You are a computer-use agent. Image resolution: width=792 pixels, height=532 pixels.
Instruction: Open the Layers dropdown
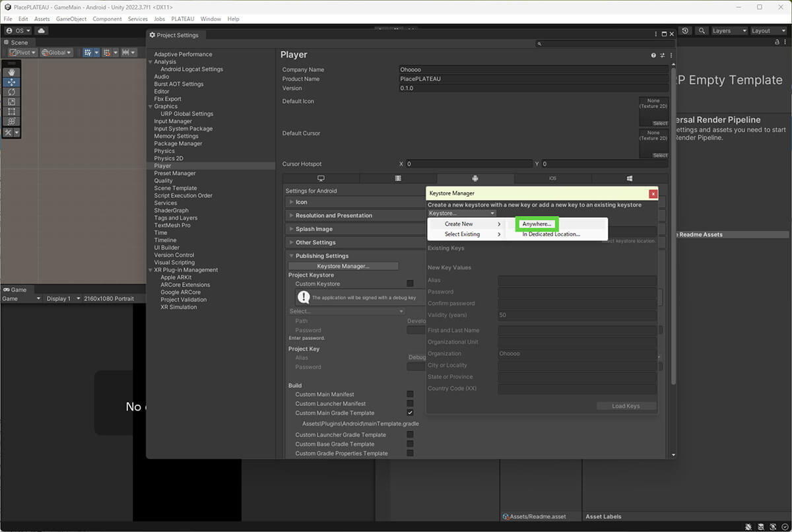[729, 31]
